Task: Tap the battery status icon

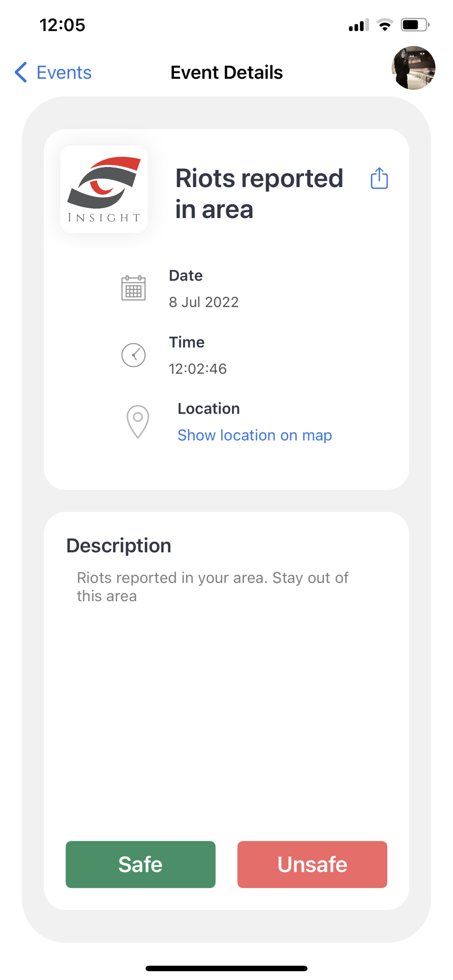Action: (x=415, y=24)
